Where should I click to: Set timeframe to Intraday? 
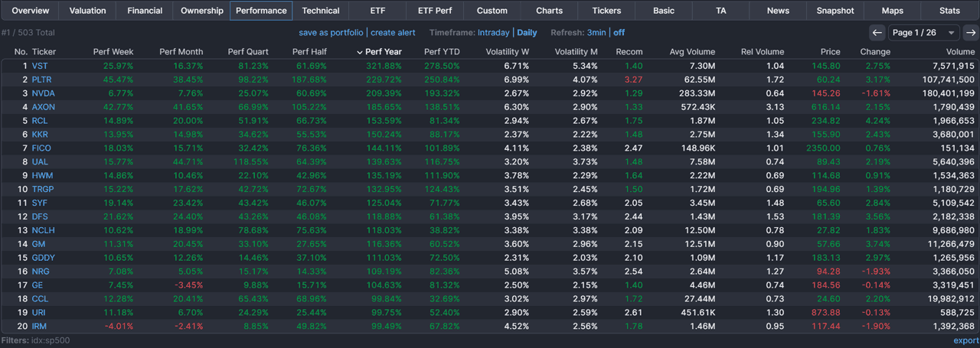pyautogui.click(x=493, y=33)
